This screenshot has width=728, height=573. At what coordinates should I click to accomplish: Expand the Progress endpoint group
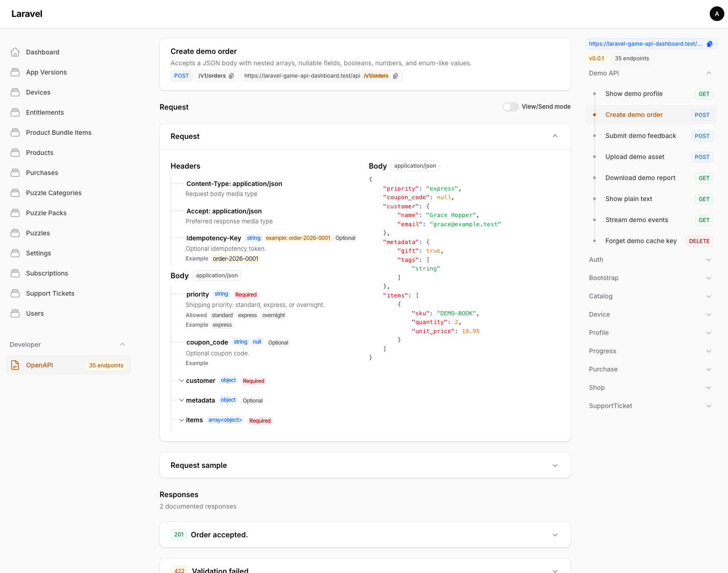[709, 351]
